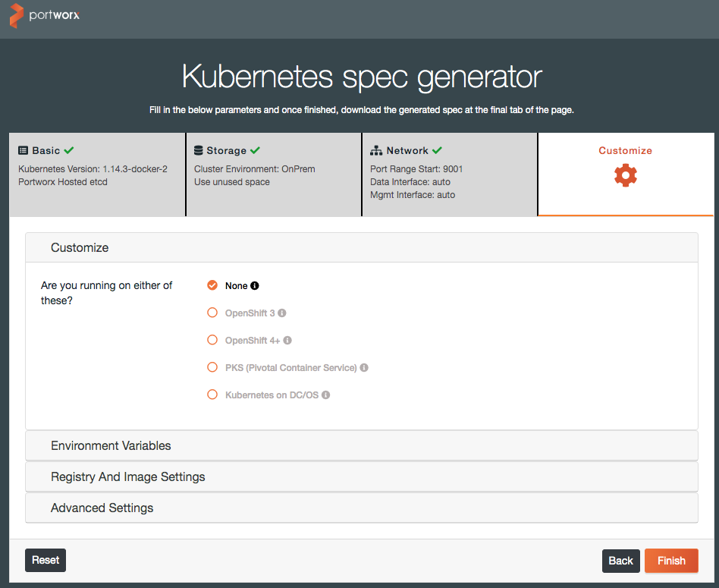Viewport: 719px width, 588px height.
Task: Switch to the Basic tab
Action: pos(97,175)
